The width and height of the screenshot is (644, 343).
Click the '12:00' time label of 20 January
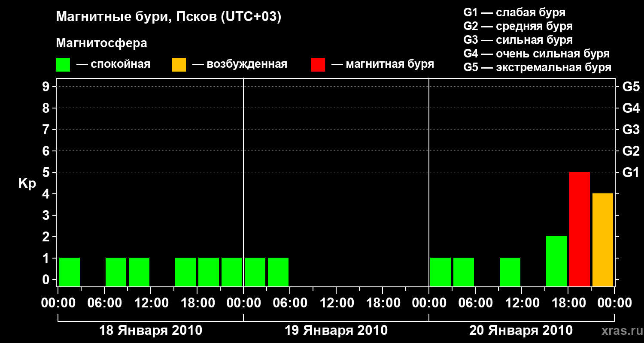(x=522, y=303)
